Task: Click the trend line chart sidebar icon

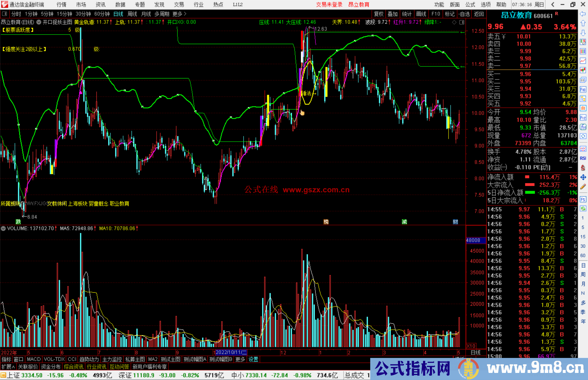Action: (x=583, y=60)
